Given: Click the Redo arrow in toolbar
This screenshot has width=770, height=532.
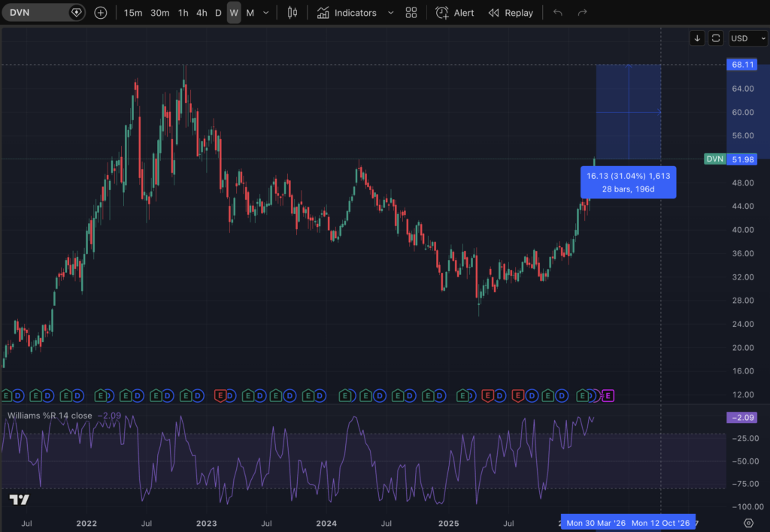Looking at the screenshot, I should click(581, 13).
